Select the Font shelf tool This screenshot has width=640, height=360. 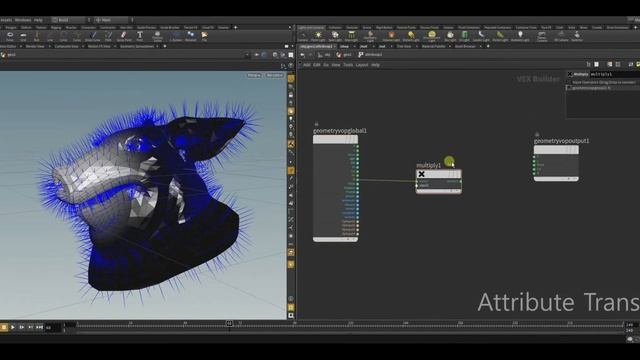pyautogui.click(x=140, y=37)
